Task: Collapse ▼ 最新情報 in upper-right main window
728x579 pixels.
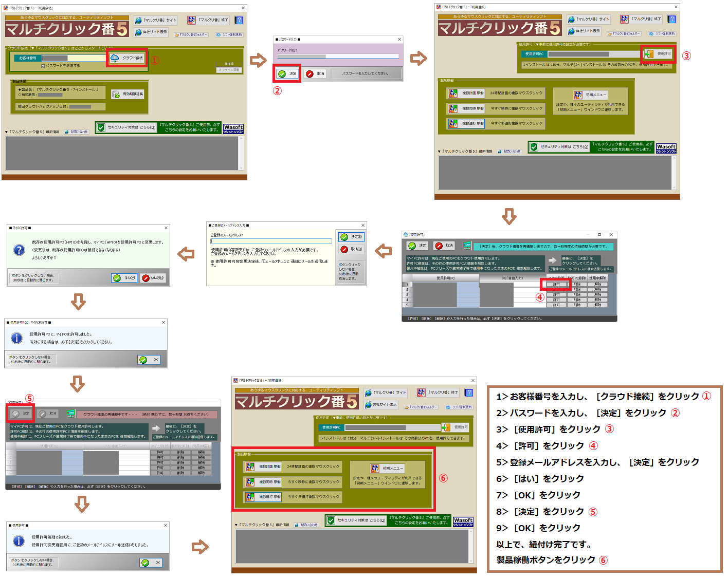Action: coord(440,152)
